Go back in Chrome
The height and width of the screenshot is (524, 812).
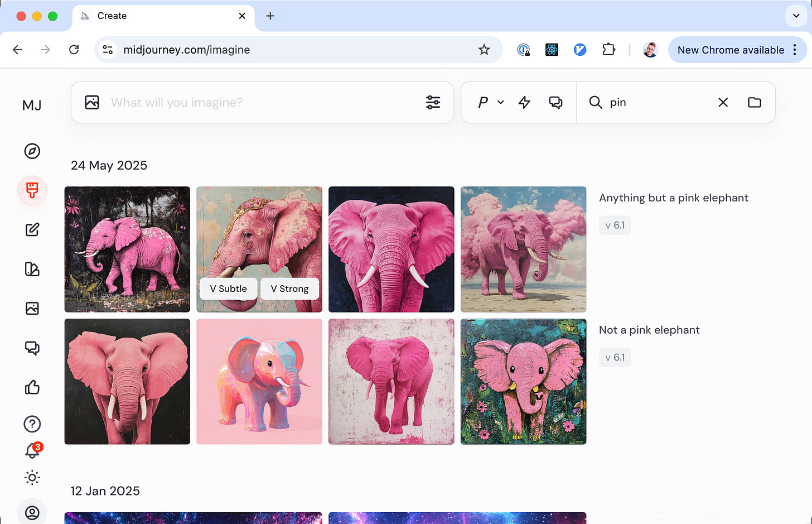(x=18, y=50)
